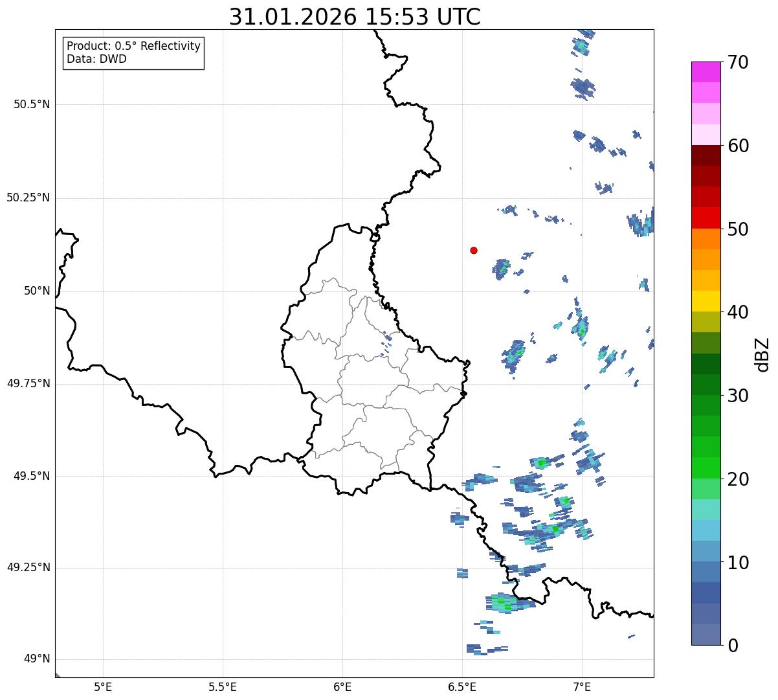778x700 pixels.
Task: Click the latitude label 49.25°N
Action: pos(28,567)
